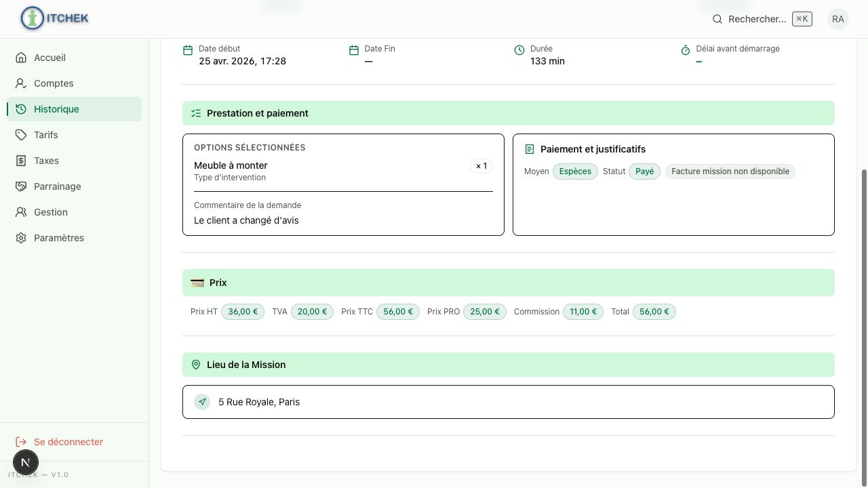Click Facture mission non disponible badge
The image size is (868, 488).
coord(730,171)
